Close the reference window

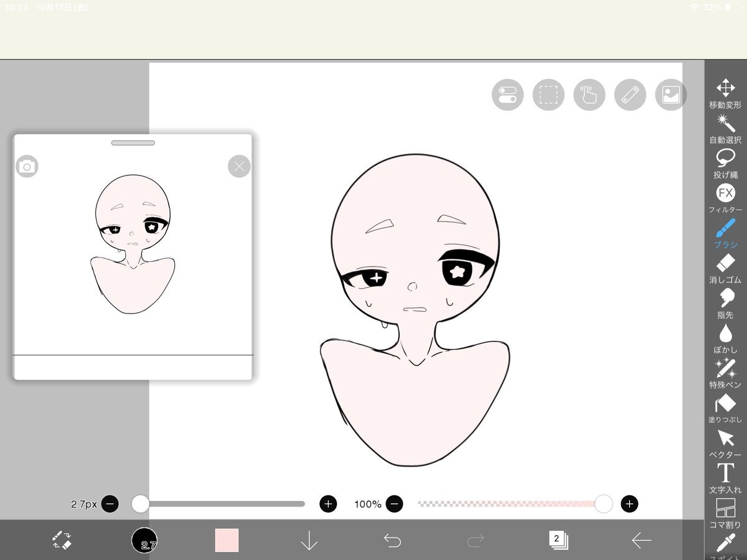239,166
